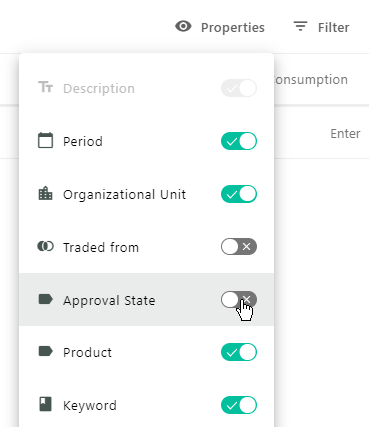This screenshot has width=369, height=427.
Task: Click the building icon for Organizational Unit
Action: pos(45,193)
